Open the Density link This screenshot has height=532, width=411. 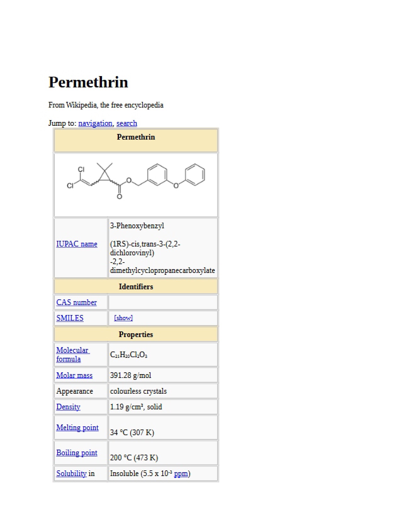(x=68, y=407)
